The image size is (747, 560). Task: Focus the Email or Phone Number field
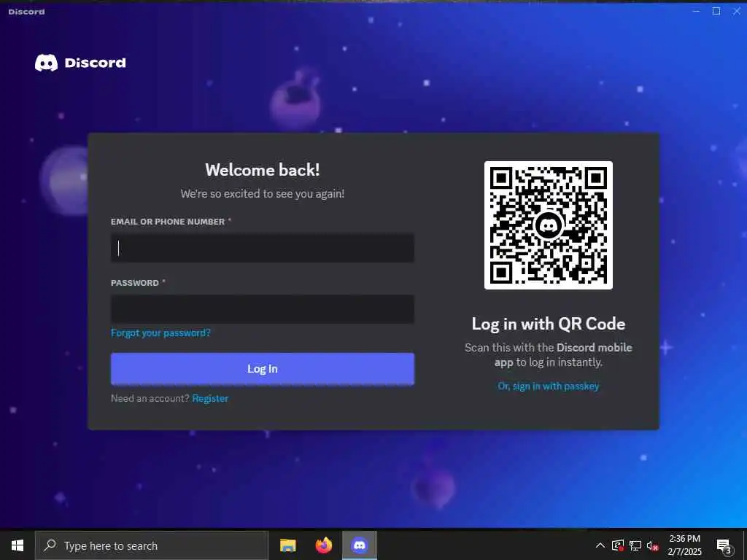point(263,248)
